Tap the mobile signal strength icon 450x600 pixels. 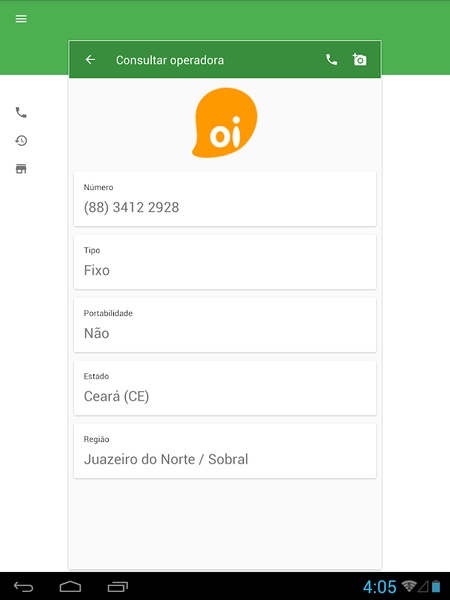click(x=423, y=586)
